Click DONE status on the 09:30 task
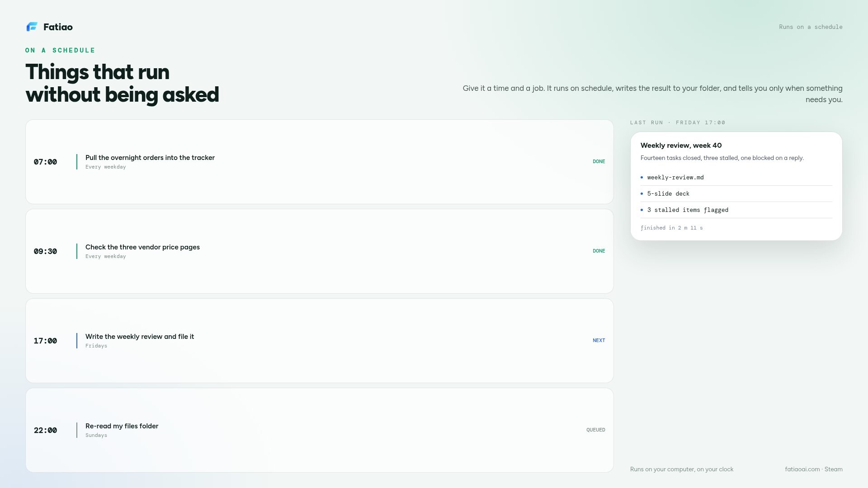Image resolution: width=868 pixels, height=488 pixels. [599, 251]
